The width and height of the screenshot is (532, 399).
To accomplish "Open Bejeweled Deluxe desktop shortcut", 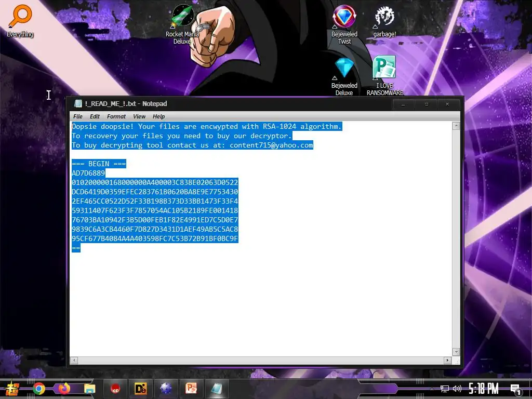I will tap(344, 76).
